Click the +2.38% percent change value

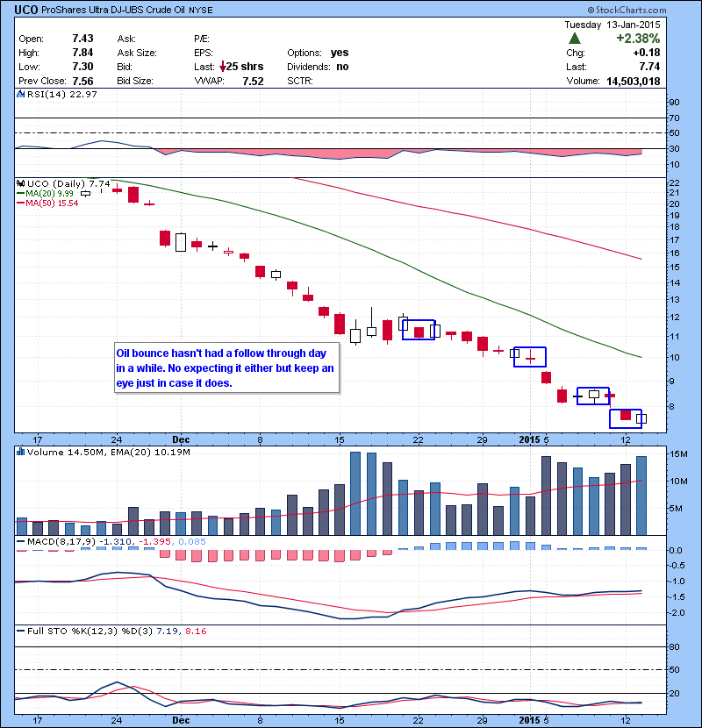click(638, 39)
